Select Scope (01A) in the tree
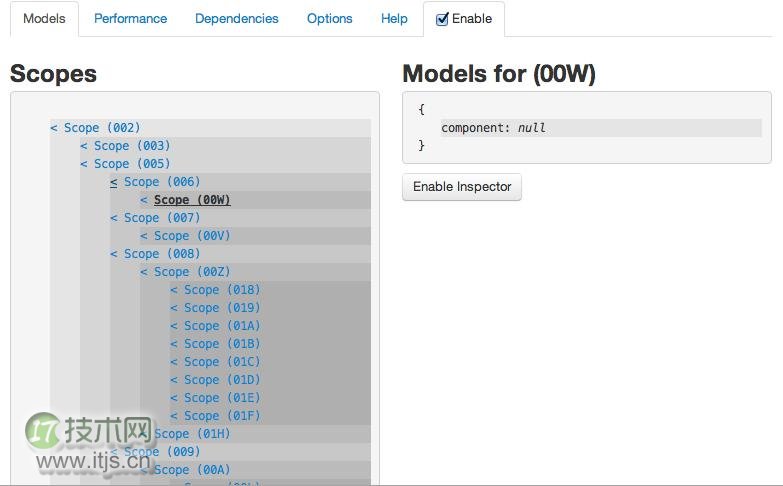The width and height of the screenshot is (783, 486). 222,326
